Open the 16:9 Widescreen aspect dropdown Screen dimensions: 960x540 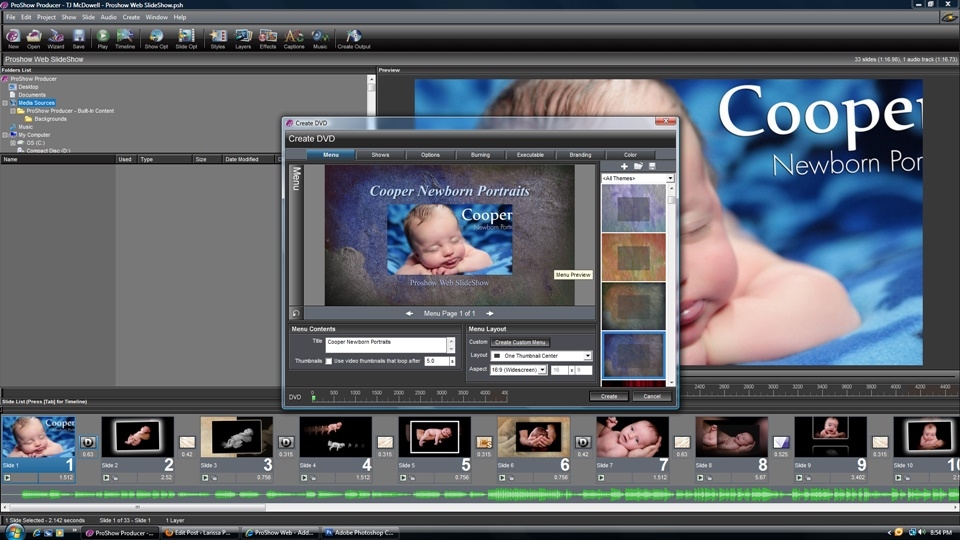tap(518, 370)
